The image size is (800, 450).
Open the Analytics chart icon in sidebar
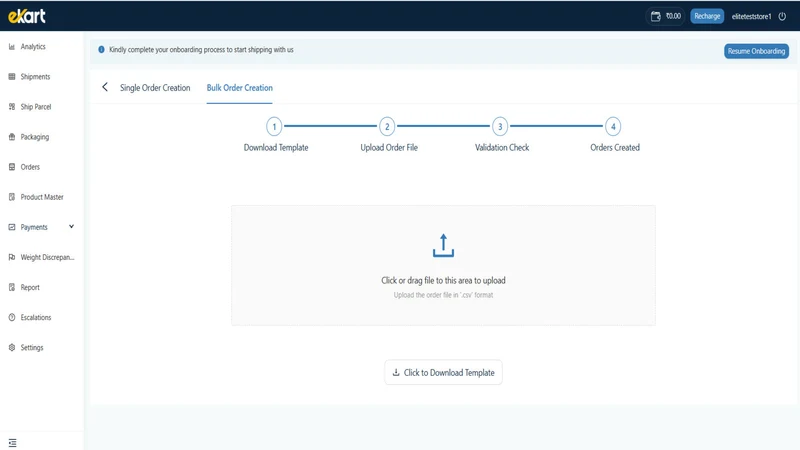tap(12, 46)
